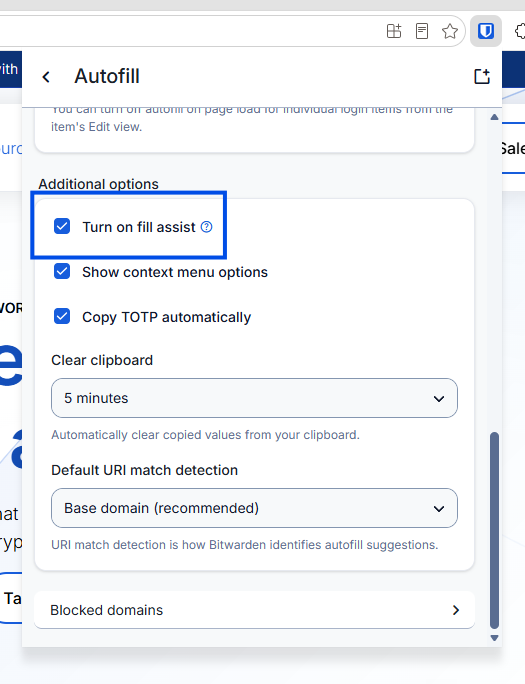Click 'Automatically clear copied values' helper text

[x=205, y=435]
